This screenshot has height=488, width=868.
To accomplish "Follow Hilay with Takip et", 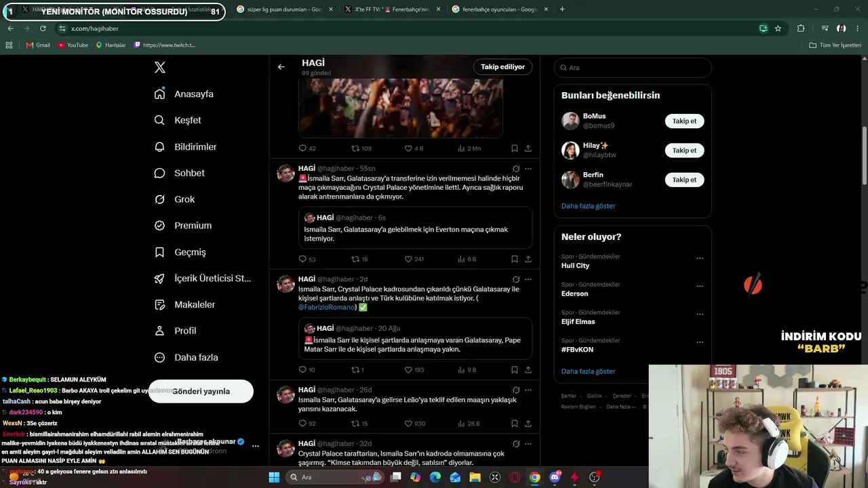I will coord(684,150).
